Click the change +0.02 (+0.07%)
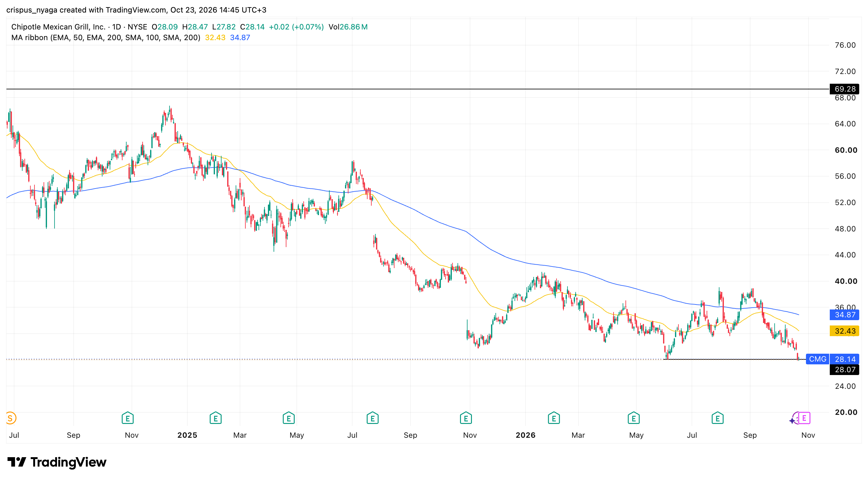This screenshot has width=868, height=481. coord(296,27)
